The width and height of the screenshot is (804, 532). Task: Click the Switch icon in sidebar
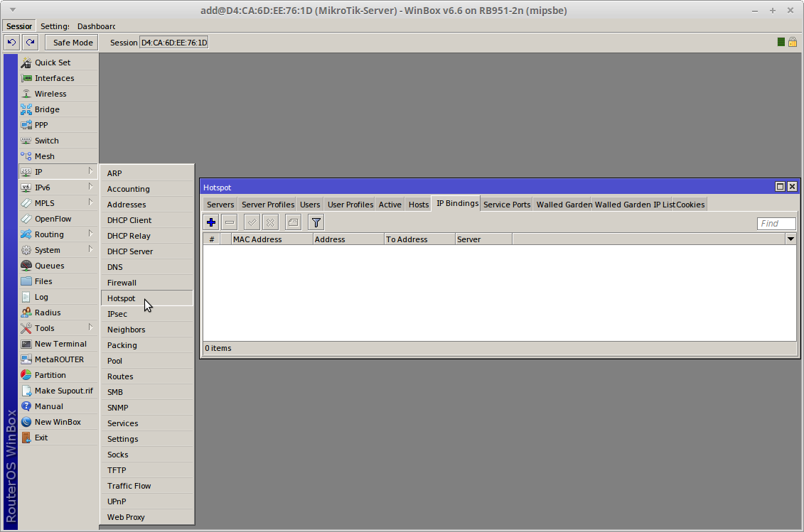pyautogui.click(x=26, y=141)
